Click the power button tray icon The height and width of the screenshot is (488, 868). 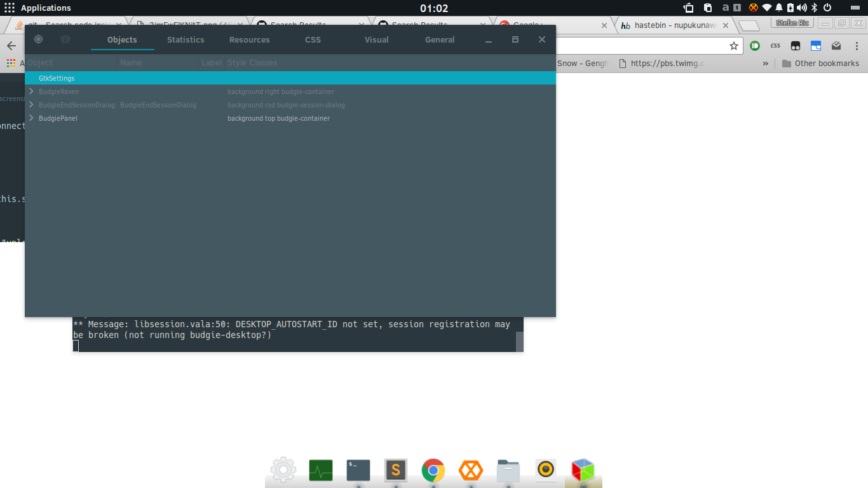tap(827, 8)
